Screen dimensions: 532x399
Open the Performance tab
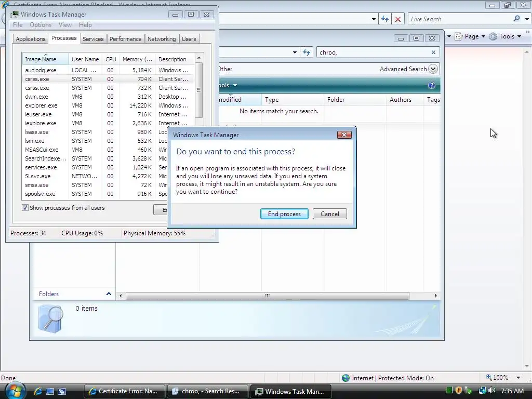click(x=125, y=39)
